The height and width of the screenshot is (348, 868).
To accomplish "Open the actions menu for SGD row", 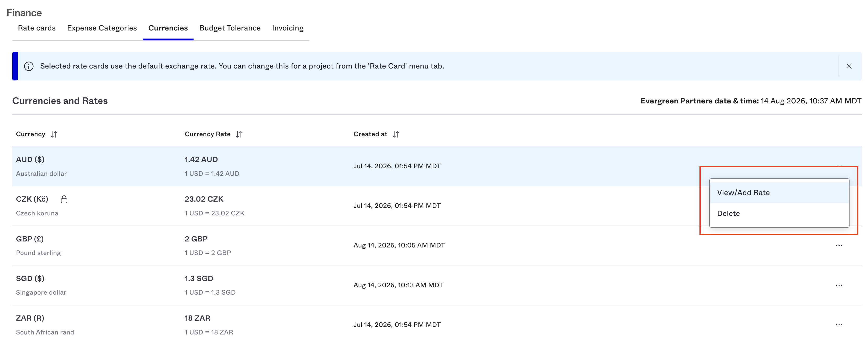I will click(839, 285).
